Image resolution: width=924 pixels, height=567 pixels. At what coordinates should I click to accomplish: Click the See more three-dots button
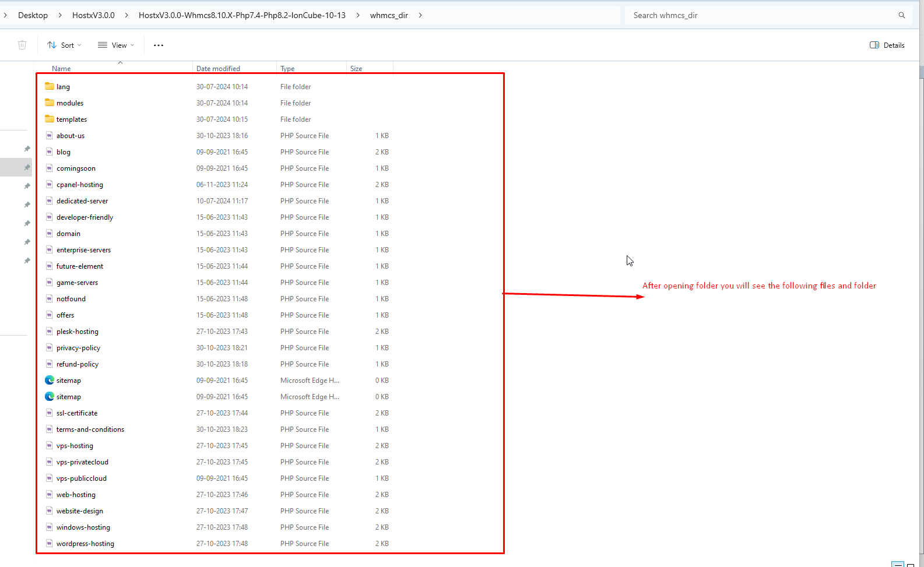pos(159,45)
